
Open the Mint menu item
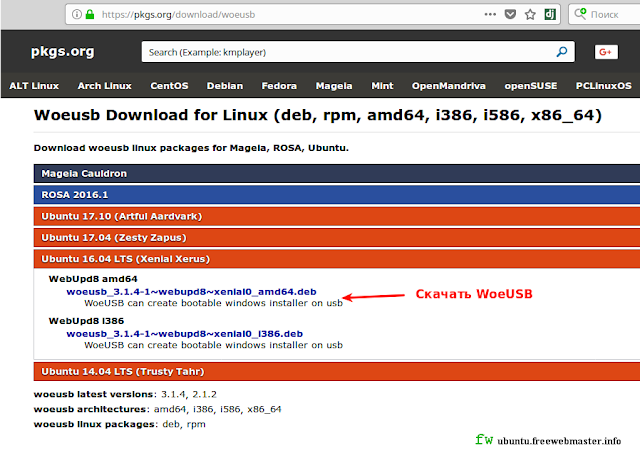[x=382, y=86]
